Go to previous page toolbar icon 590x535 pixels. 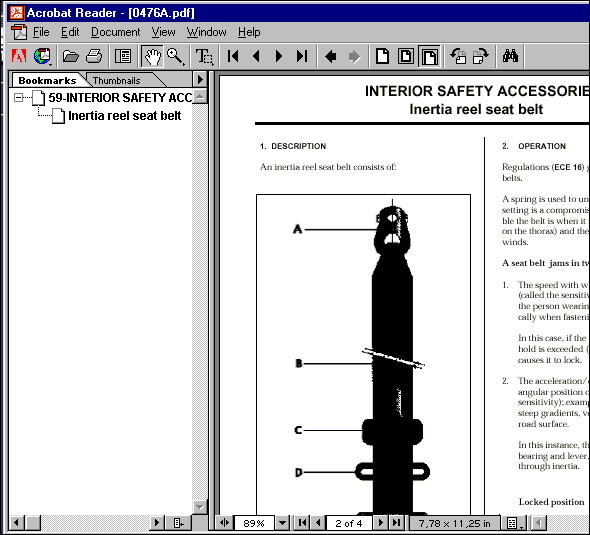click(x=257, y=56)
